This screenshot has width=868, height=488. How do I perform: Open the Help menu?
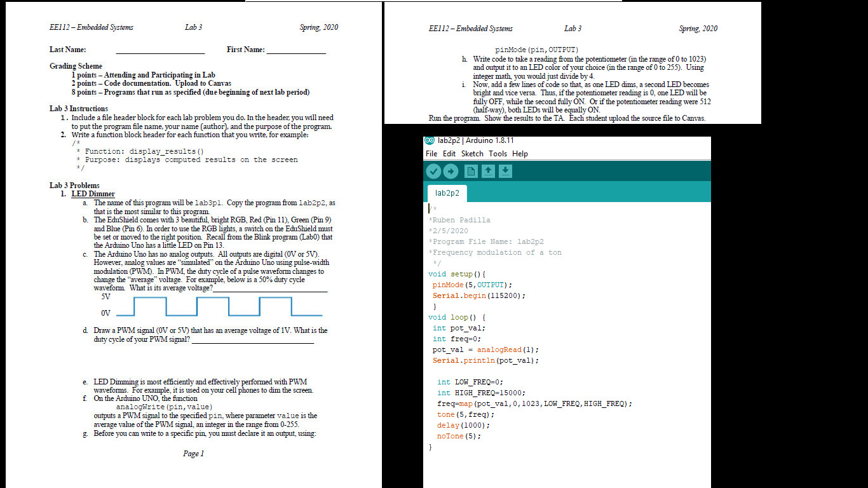[x=520, y=154]
